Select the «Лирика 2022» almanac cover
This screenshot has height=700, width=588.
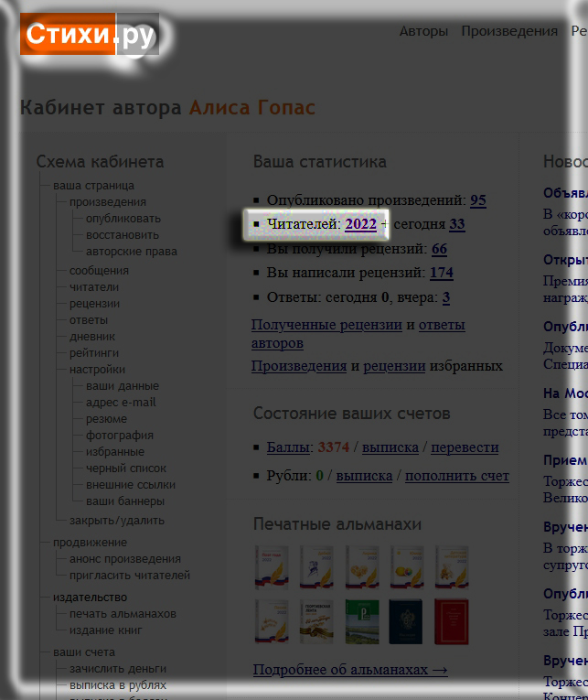(361, 567)
